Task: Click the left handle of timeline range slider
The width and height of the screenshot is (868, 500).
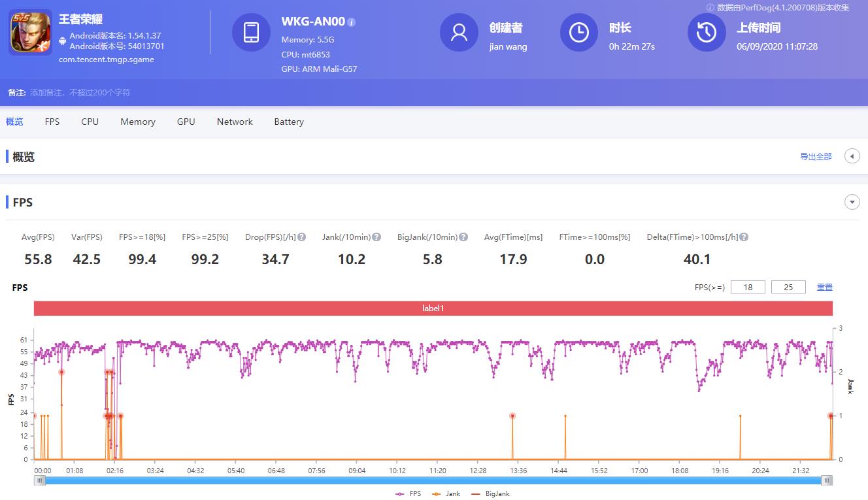Action: point(41,480)
